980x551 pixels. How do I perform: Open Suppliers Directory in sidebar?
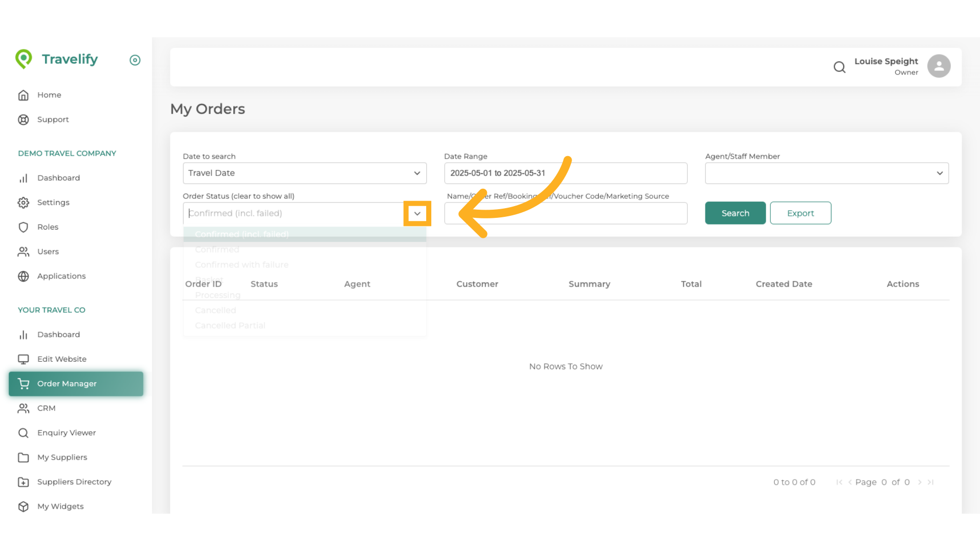tap(74, 482)
